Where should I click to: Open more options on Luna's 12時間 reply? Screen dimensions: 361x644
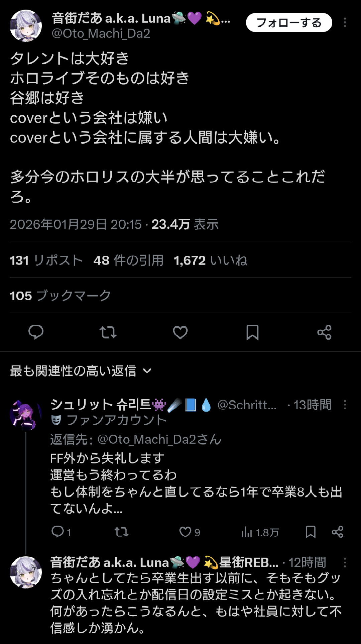pos(345,562)
